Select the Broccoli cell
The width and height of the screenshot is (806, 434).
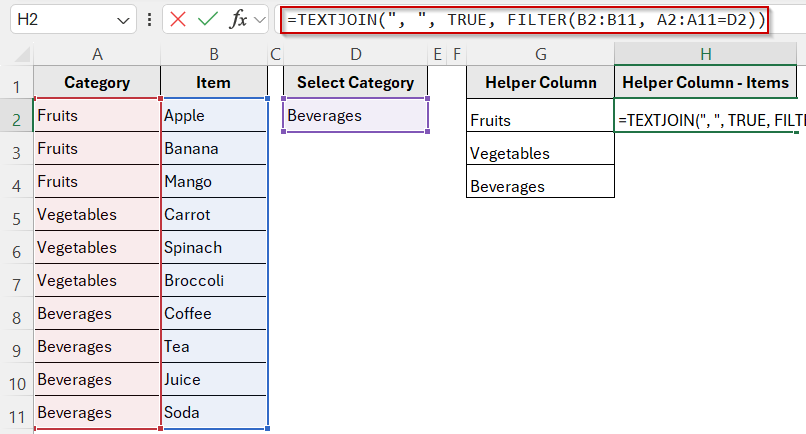click(213, 280)
